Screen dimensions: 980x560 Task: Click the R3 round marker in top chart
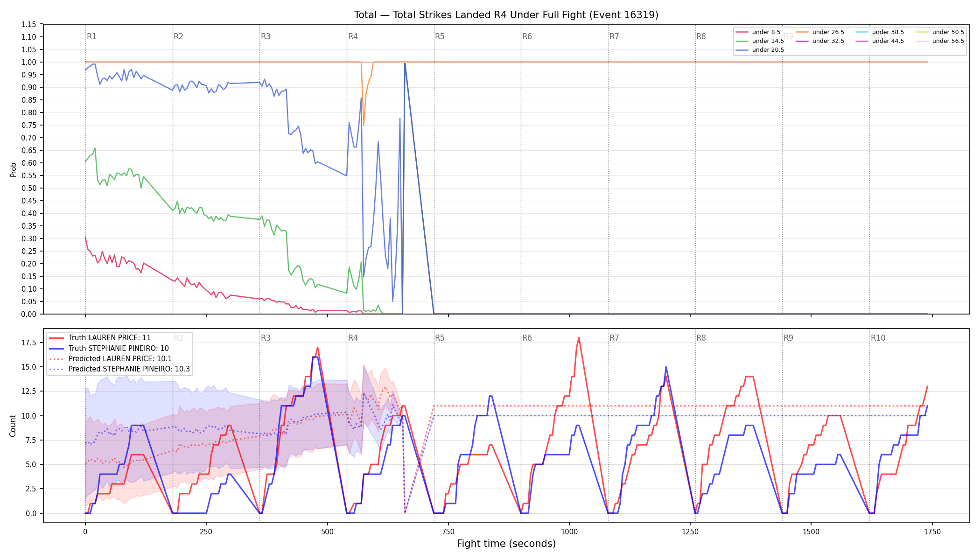click(x=266, y=36)
